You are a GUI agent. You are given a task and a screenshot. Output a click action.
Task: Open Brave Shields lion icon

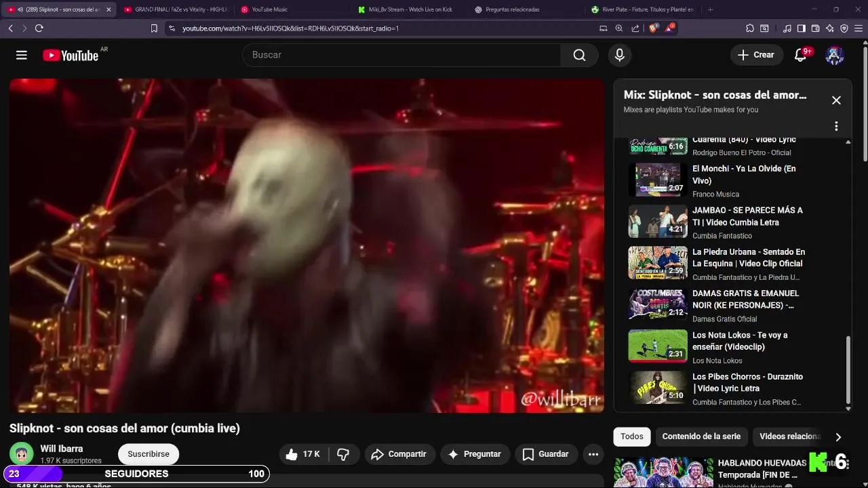click(653, 28)
